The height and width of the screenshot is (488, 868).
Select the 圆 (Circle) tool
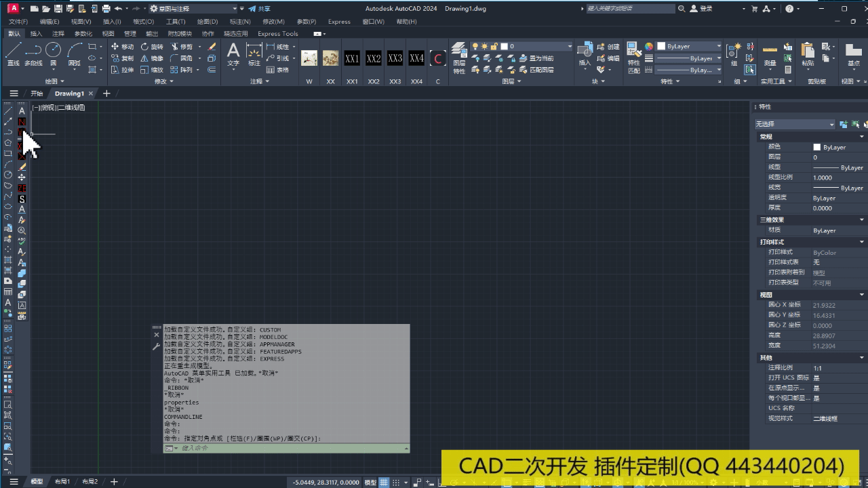[x=53, y=54]
